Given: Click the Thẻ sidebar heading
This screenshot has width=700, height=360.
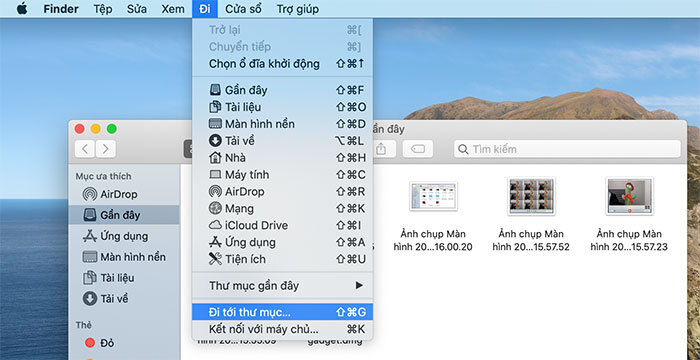Looking at the screenshot, I should (x=83, y=325).
